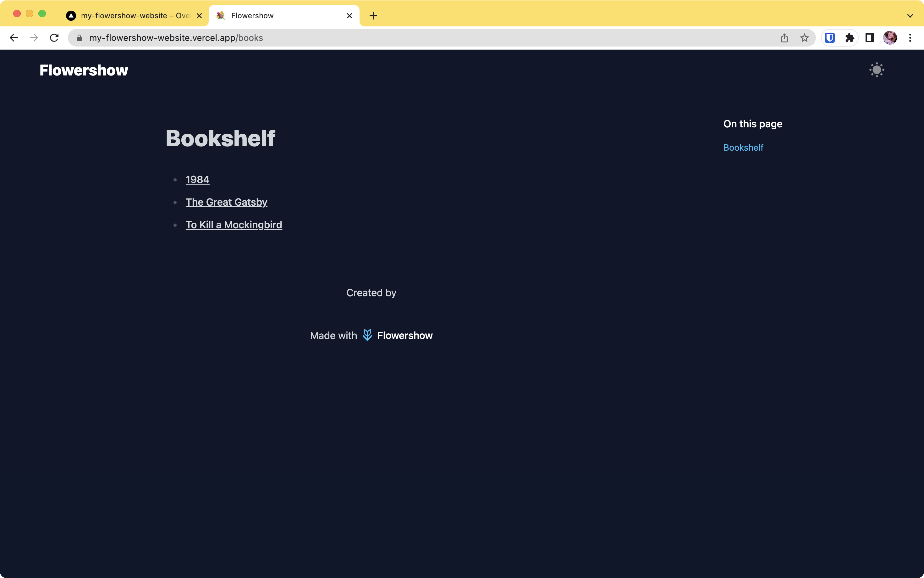
Task: Open the Extensions puzzle-piece menu
Action: [850, 38]
